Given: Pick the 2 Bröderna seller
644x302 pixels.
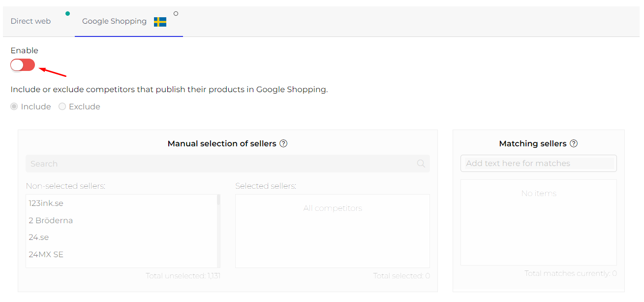Looking at the screenshot, I should point(51,220).
